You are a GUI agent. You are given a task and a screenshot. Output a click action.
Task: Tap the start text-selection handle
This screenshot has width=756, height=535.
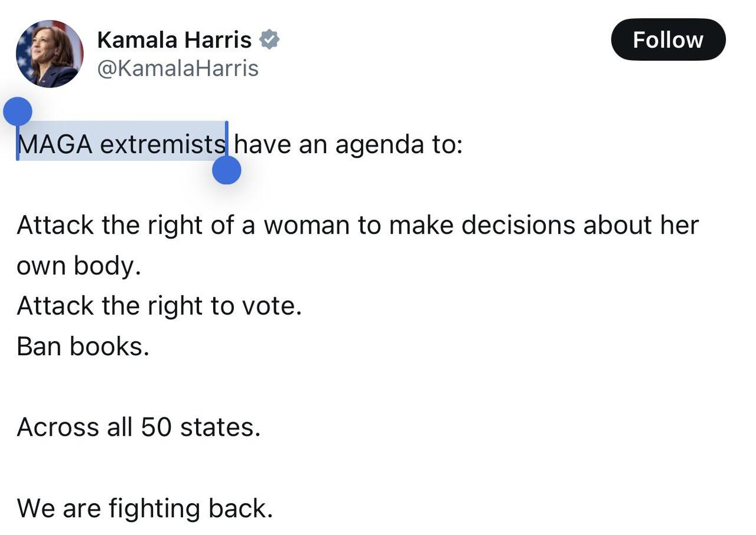pyautogui.click(x=18, y=112)
